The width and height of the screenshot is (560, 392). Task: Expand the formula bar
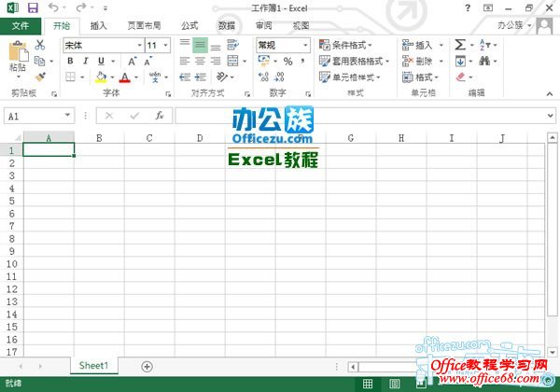(550, 116)
